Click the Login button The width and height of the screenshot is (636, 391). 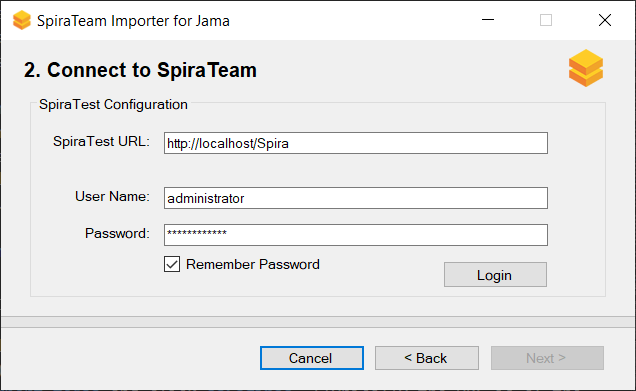[x=495, y=275]
